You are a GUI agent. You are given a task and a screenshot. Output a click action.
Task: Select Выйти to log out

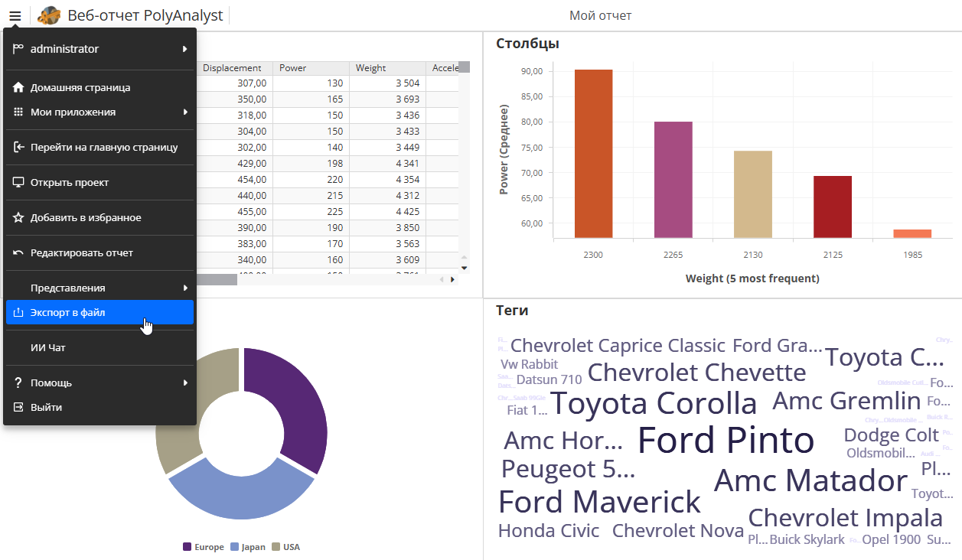(99, 407)
